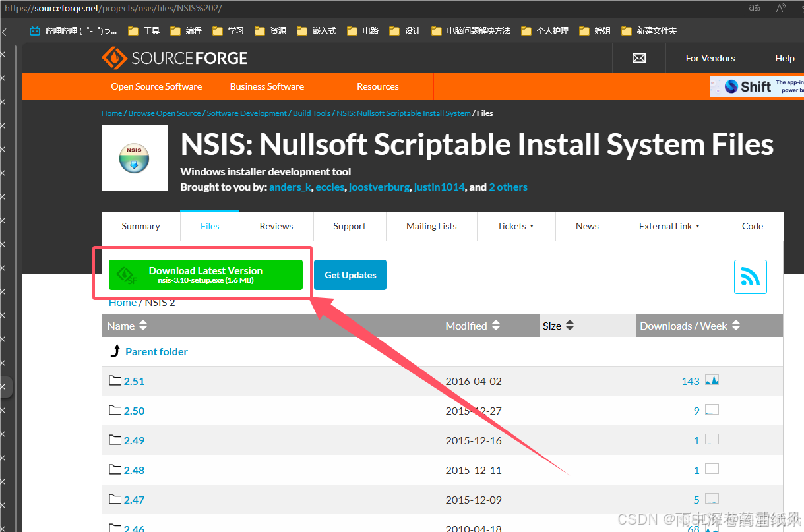Open the 2.50 folder link
The height and width of the screenshot is (532, 804).
[134, 411]
